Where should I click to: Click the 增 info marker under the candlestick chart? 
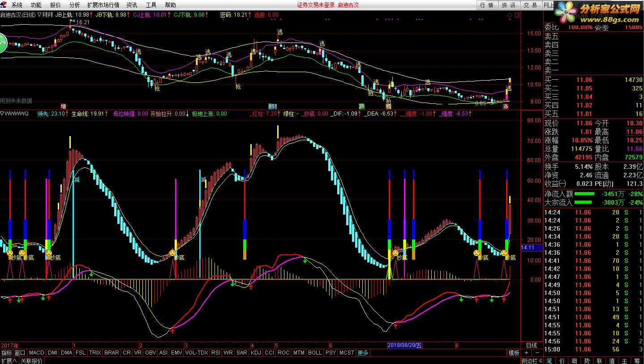[64, 107]
